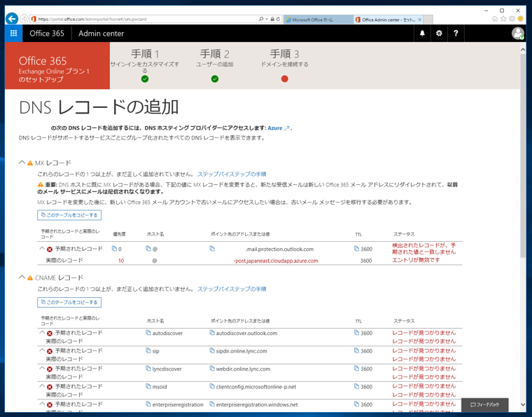Collapse the enterpriseregistration record row
Screen dimensions: 532x417
point(42,404)
